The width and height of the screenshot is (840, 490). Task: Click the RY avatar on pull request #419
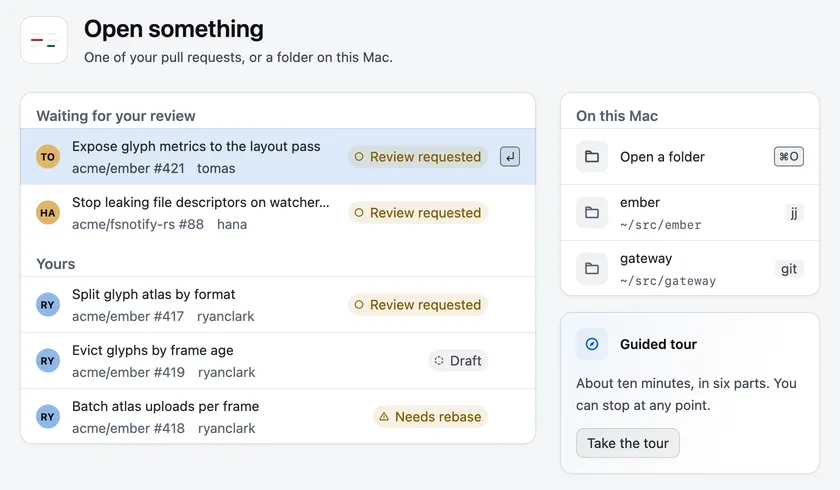[x=48, y=361]
